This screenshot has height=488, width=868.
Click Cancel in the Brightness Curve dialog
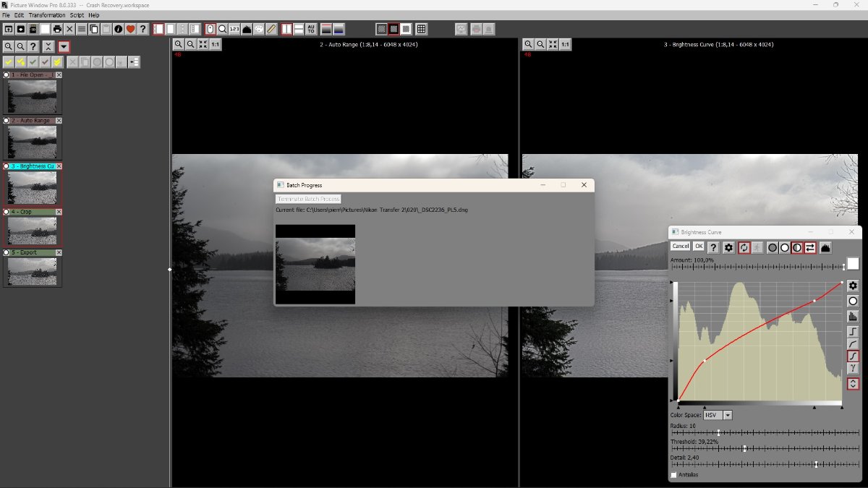point(680,247)
